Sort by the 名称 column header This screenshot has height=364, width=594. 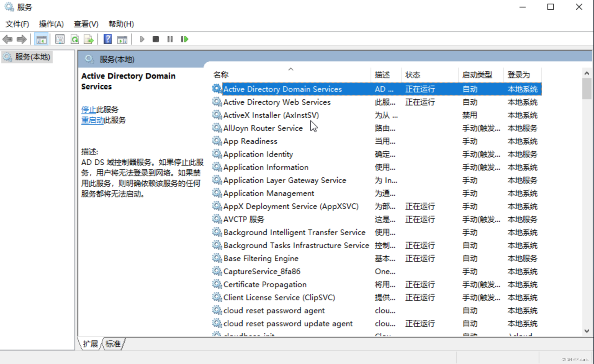290,75
